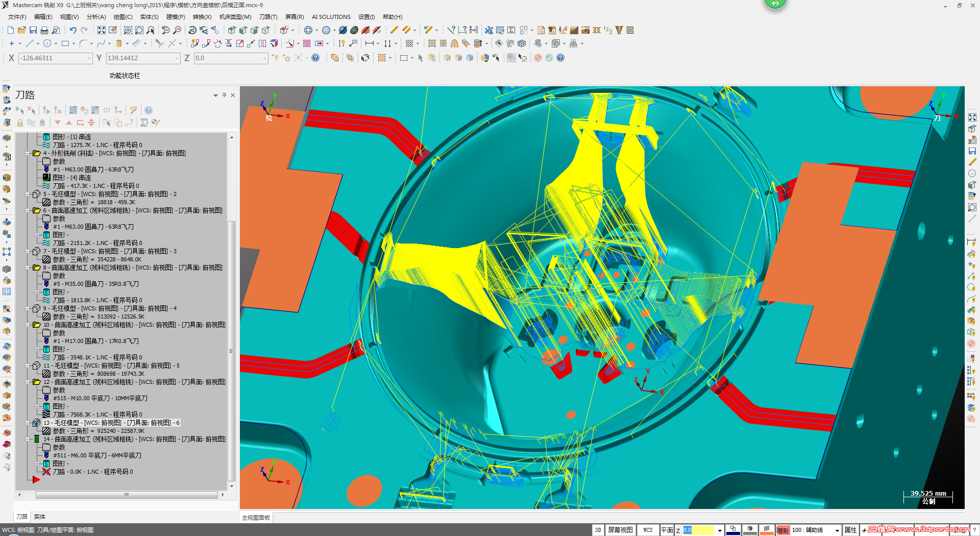Expand 图形 geometry node under operation 14

pos(37,464)
